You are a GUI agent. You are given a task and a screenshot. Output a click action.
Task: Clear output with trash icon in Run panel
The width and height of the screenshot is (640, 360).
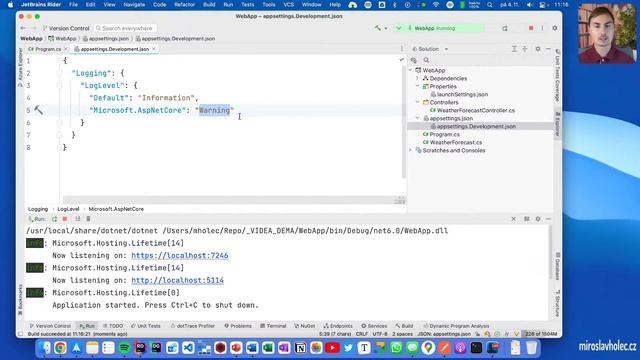(88, 219)
